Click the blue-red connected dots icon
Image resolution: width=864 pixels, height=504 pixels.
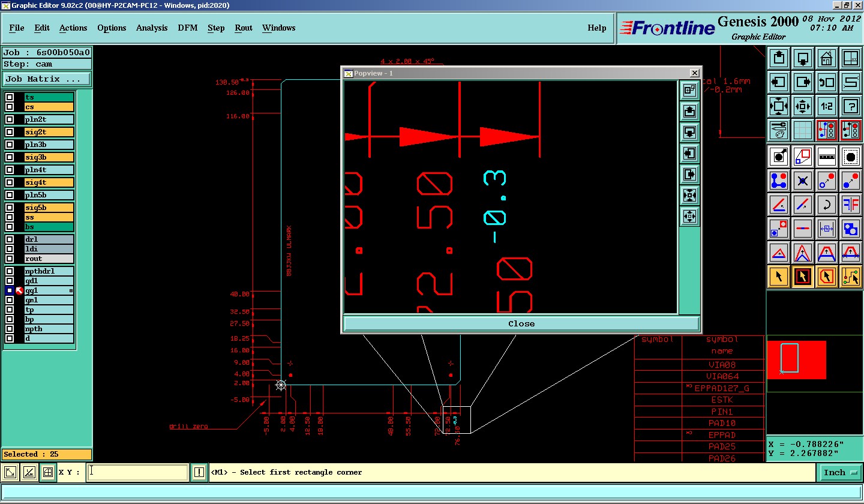point(779,180)
